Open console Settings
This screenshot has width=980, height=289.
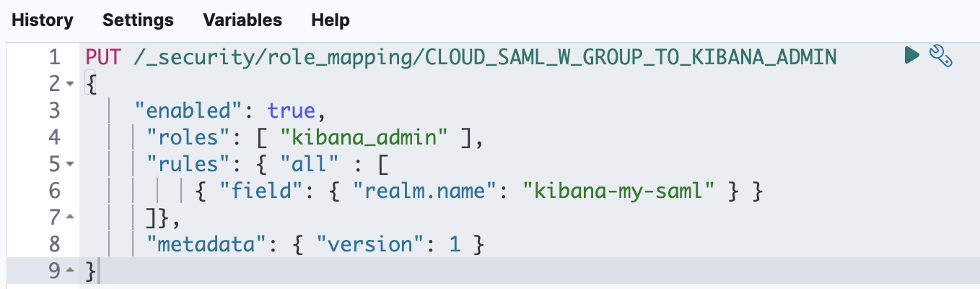click(x=138, y=20)
